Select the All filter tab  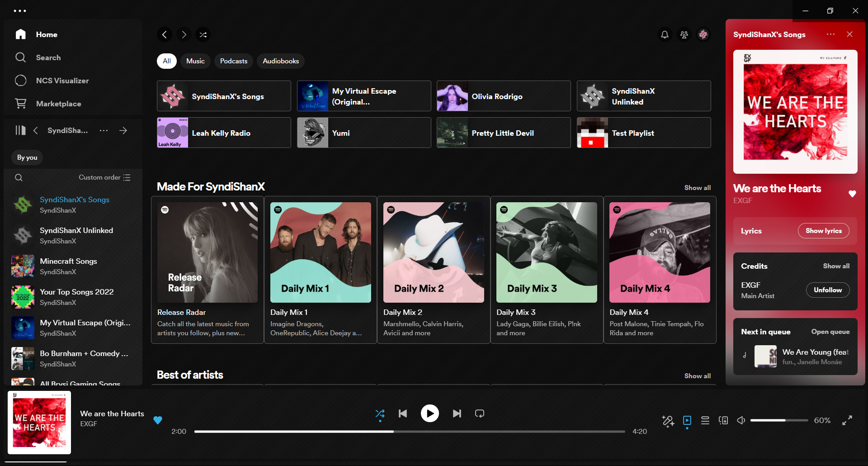tap(167, 61)
